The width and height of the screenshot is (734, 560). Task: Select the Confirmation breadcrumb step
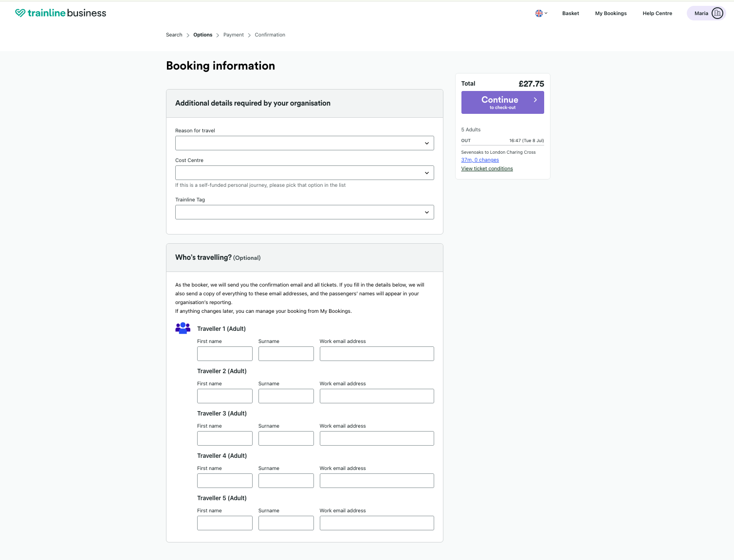click(270, 35)
